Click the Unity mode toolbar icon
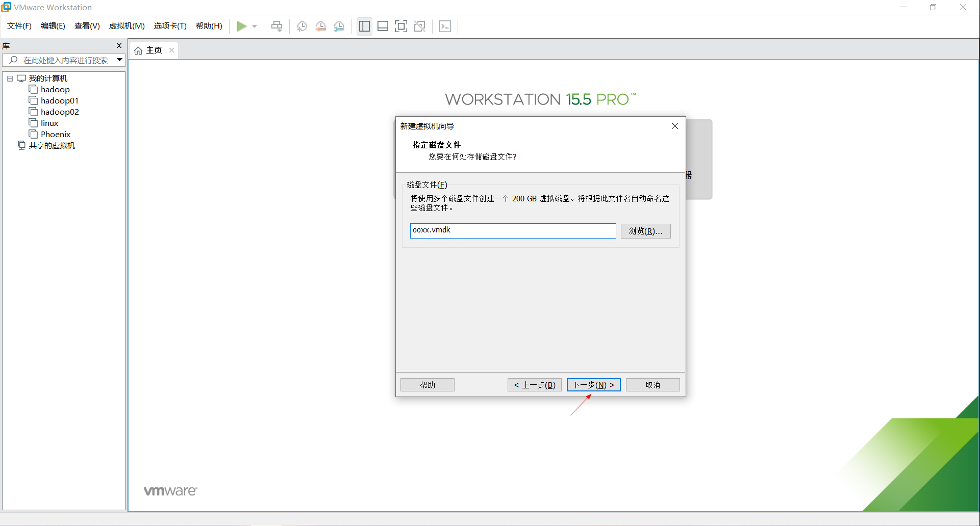 coord(420,26)
